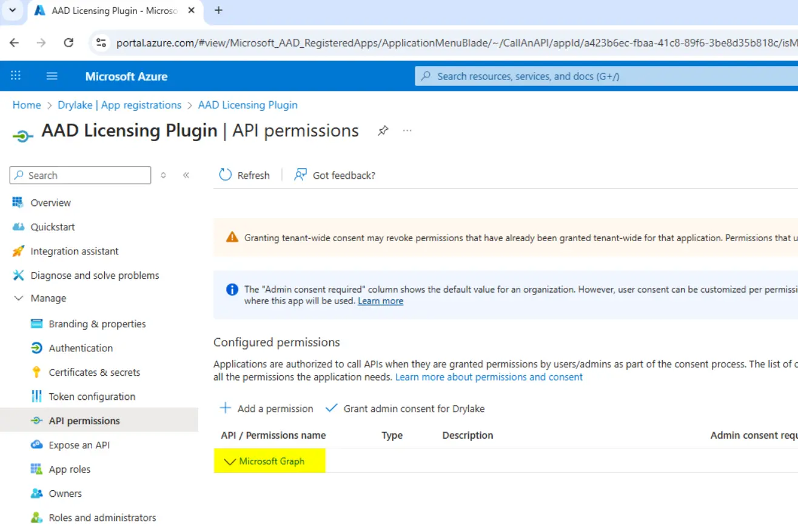Collapse the sidebar with double chevron
Screen dimensions: 798x532
[x=186, y=175]
